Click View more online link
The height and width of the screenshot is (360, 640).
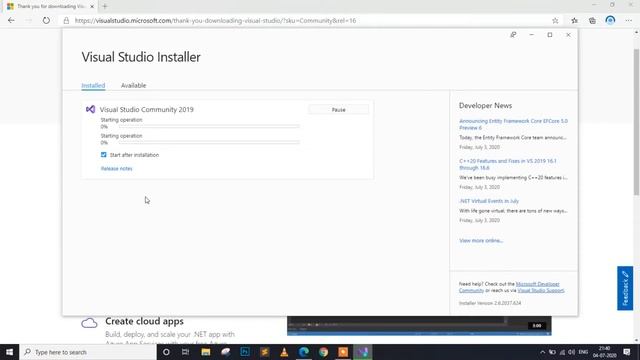coord(481,240)
